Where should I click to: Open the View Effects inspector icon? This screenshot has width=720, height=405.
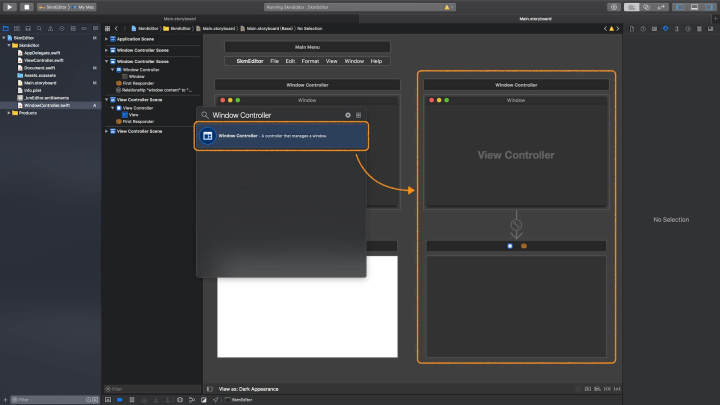tap(710, 28)
